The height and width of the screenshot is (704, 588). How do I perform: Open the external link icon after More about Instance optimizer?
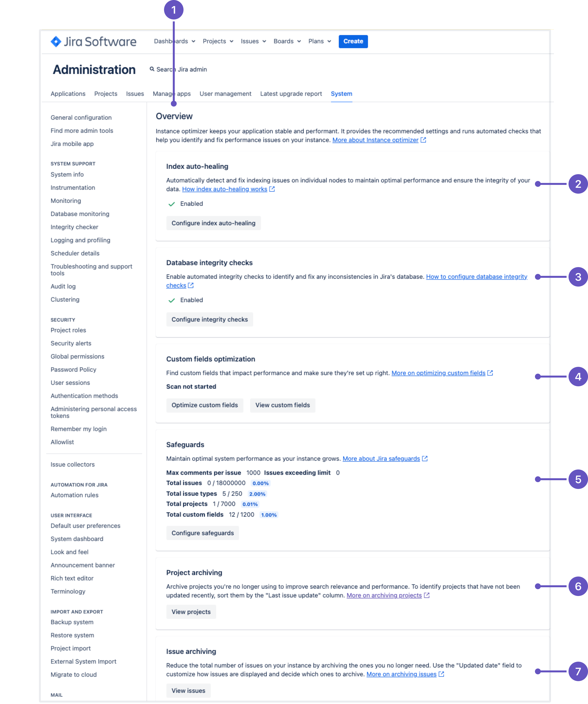[423, 140]
